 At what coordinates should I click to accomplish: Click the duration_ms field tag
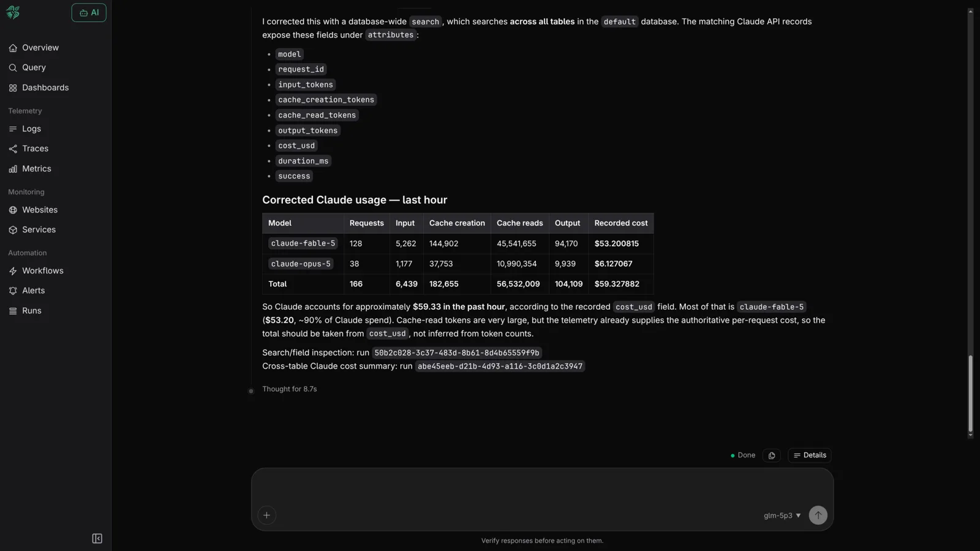click(303, 161)
